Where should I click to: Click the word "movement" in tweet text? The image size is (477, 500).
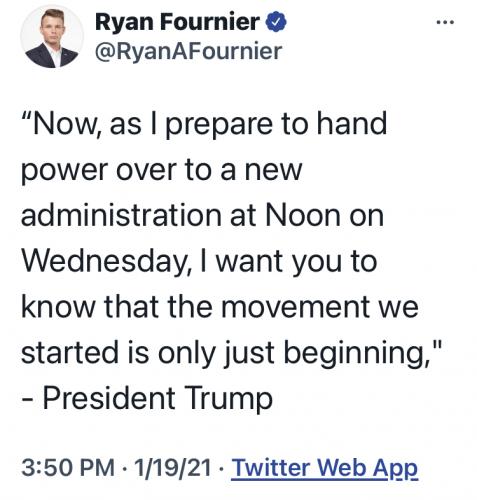296,306
